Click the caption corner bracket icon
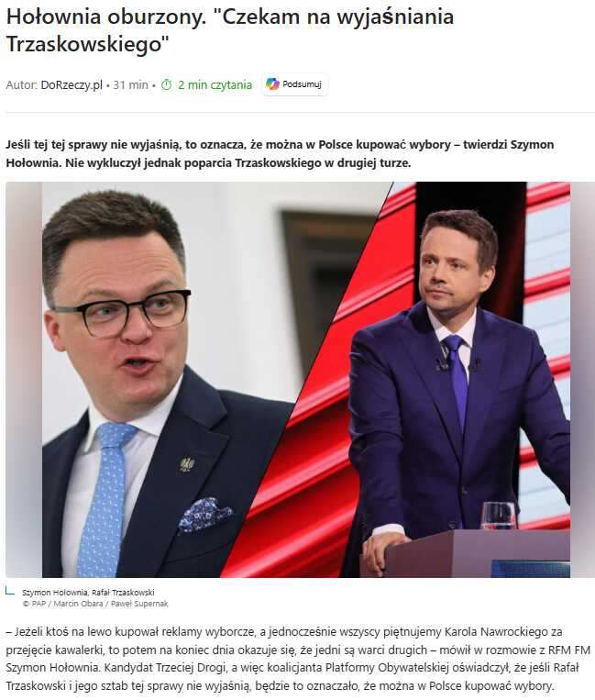Image resolution: width=595 pixels, height=700 pixels. click(x=9, y=592)
